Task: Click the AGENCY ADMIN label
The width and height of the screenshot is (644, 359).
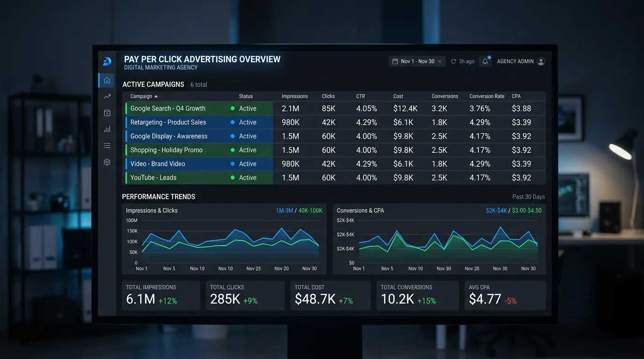Action: click(x=515, y=61)
